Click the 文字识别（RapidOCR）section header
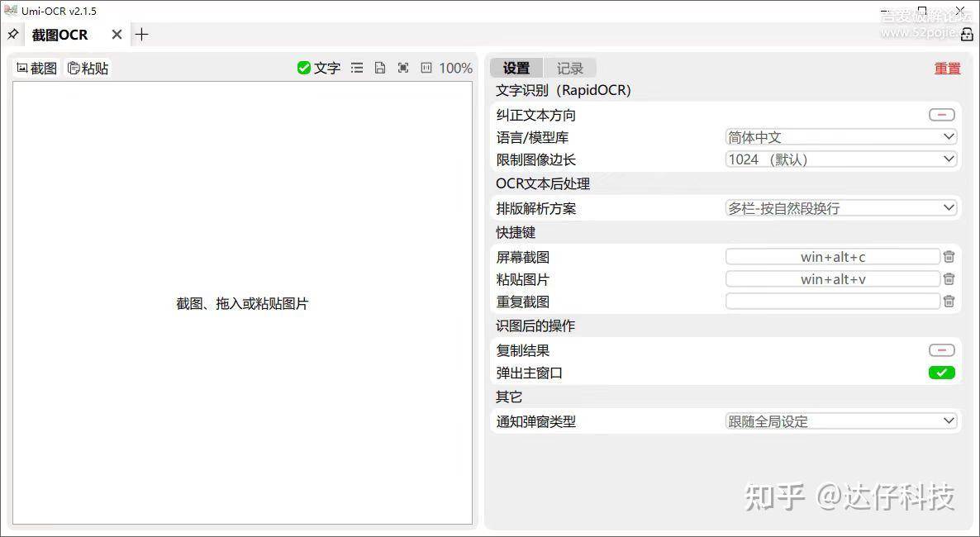Viewport: 980px width, 537px height. 563,91
